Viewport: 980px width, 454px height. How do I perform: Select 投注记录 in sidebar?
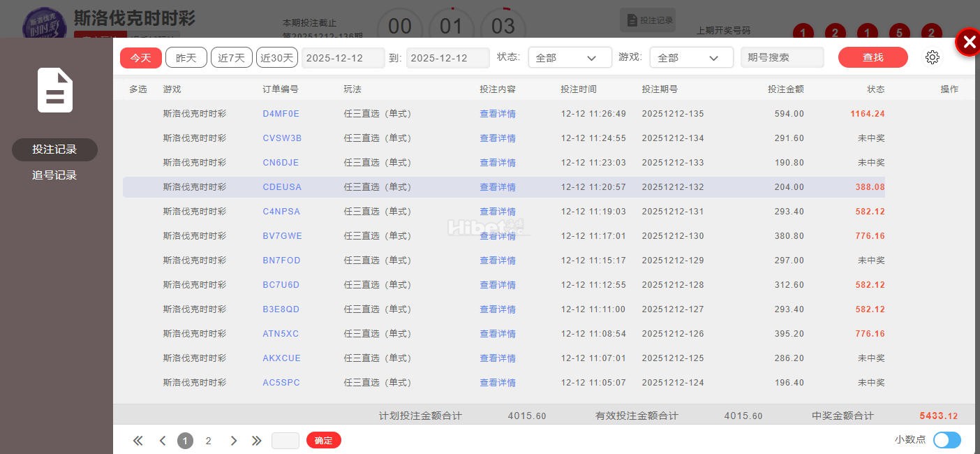(x=54, y=149)
